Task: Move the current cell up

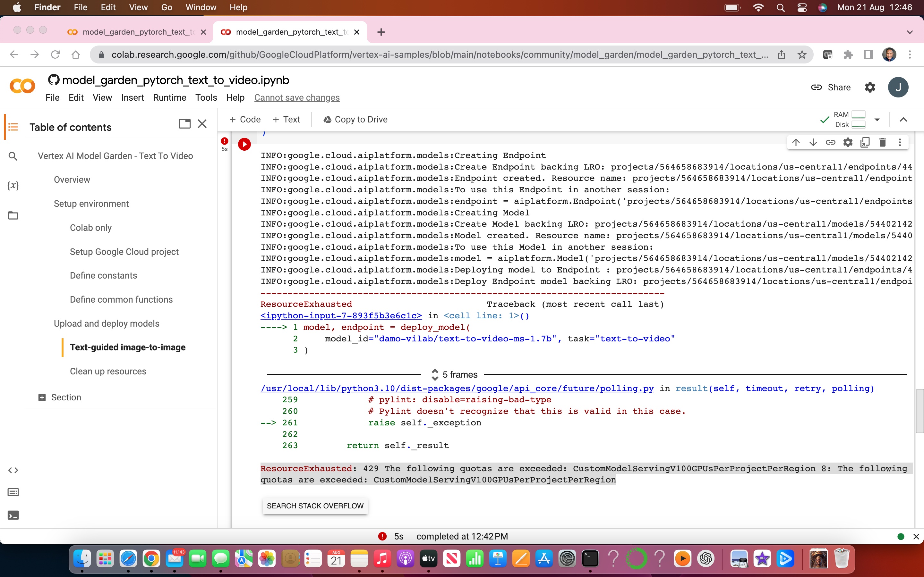Action: click(x=796, y=142)
